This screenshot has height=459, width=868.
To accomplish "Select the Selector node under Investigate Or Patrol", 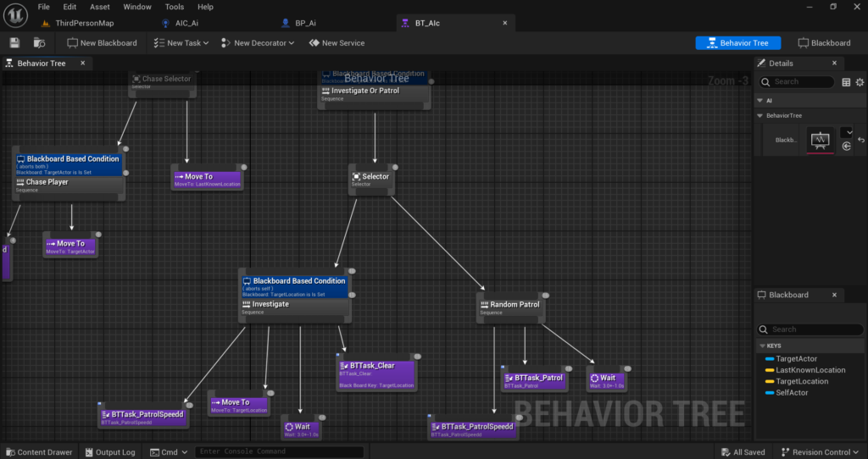I will pyautogui.click(x=371, y=180).
